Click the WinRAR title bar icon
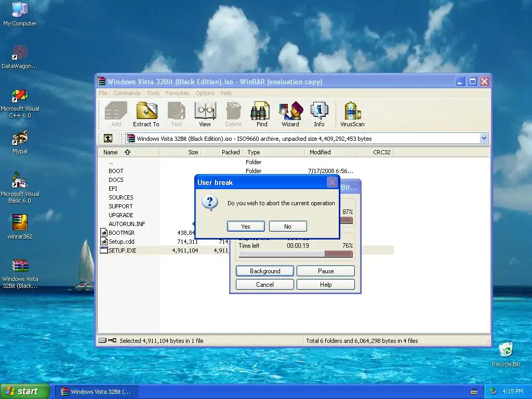Viewport: 532px width, 399px height. click(101, 82)
